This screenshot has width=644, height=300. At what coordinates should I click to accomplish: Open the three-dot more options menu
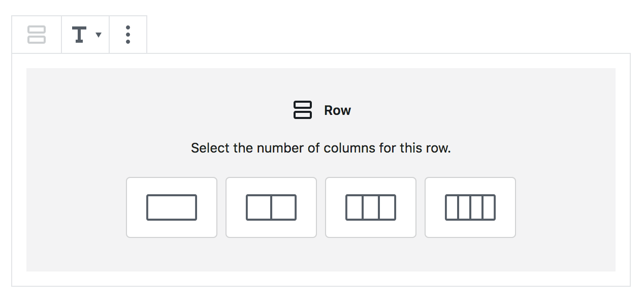(128, 35)
